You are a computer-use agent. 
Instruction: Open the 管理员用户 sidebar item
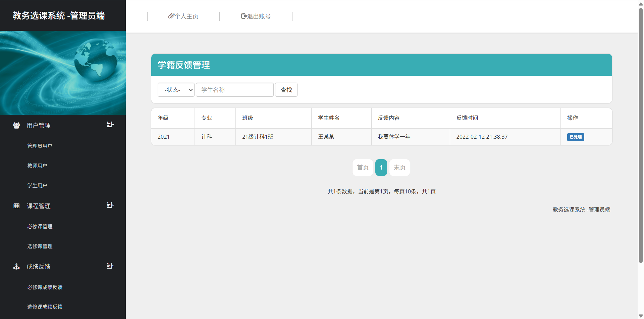(40, 146)
